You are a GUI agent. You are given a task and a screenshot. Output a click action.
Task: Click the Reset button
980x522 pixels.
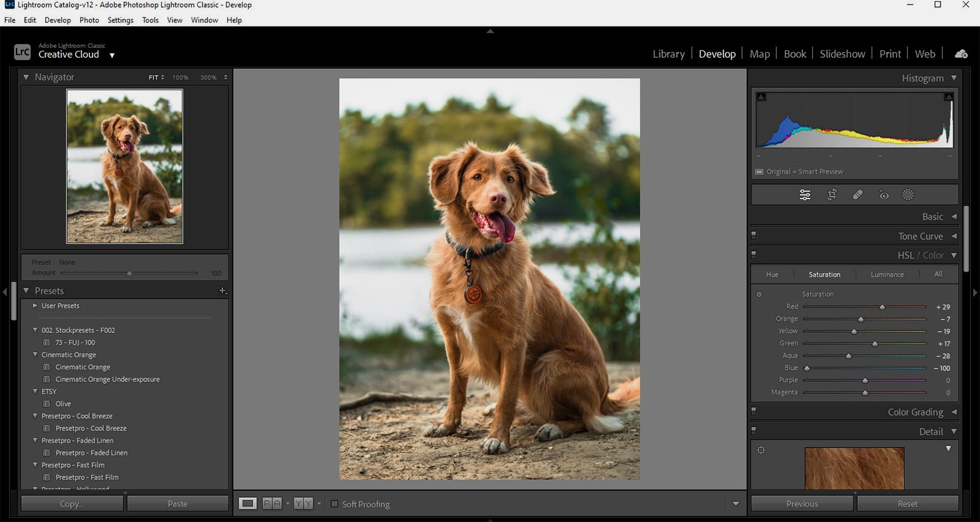(907, 504)
